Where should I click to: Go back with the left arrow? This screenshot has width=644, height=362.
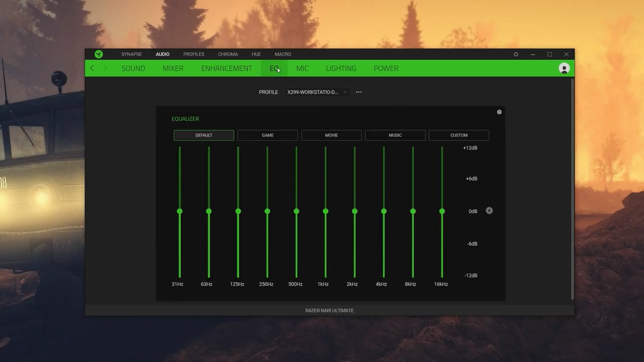pyautogui.click(x=92, y=68)
